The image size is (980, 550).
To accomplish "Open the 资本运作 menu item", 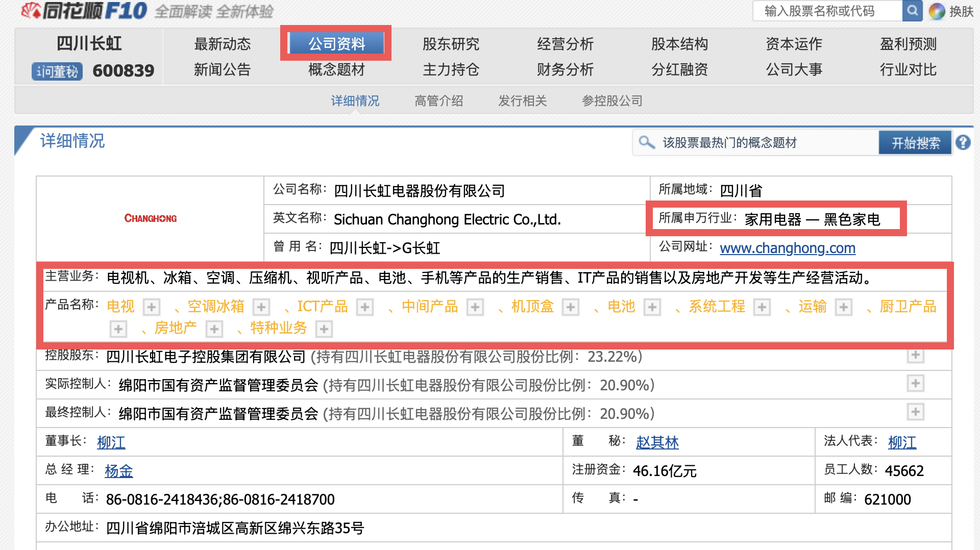I will (794, 44).
